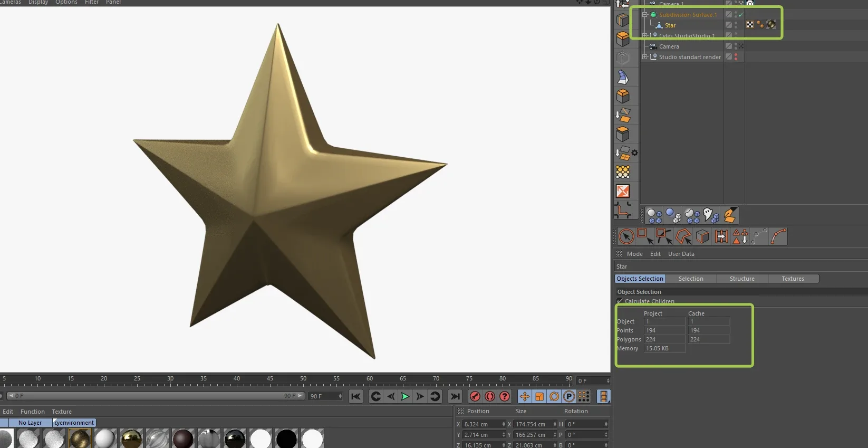Click the planes with gear sidebar icon
868x448 pixels.
click(x=626, y=153)
